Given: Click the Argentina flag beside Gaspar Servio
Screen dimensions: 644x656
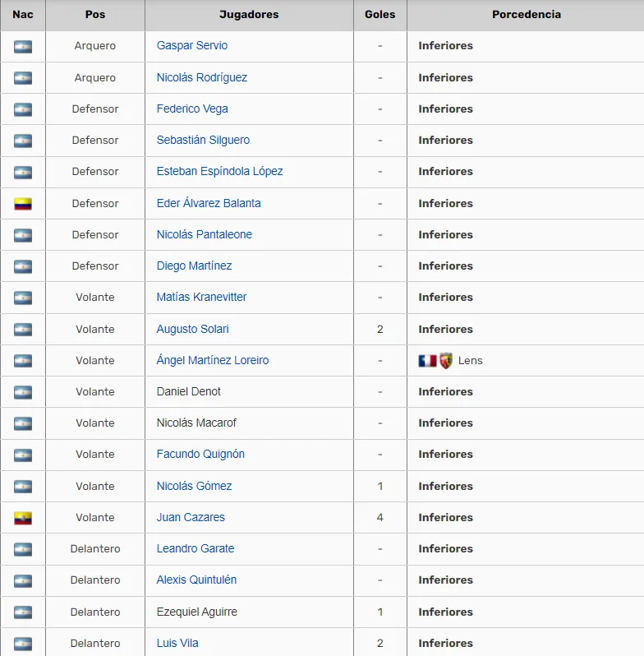Looking at the screenshot, I should coord(23,46).
